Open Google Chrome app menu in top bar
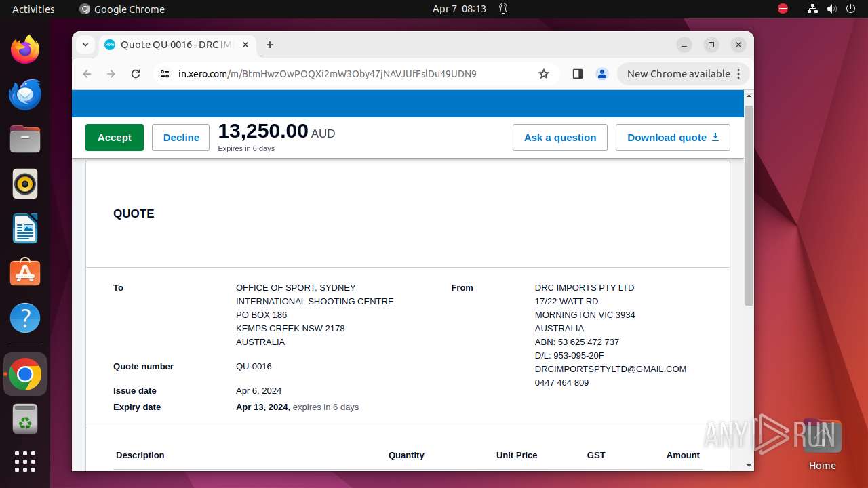This screenshot has width=868, height=488. tap(122, 9)
